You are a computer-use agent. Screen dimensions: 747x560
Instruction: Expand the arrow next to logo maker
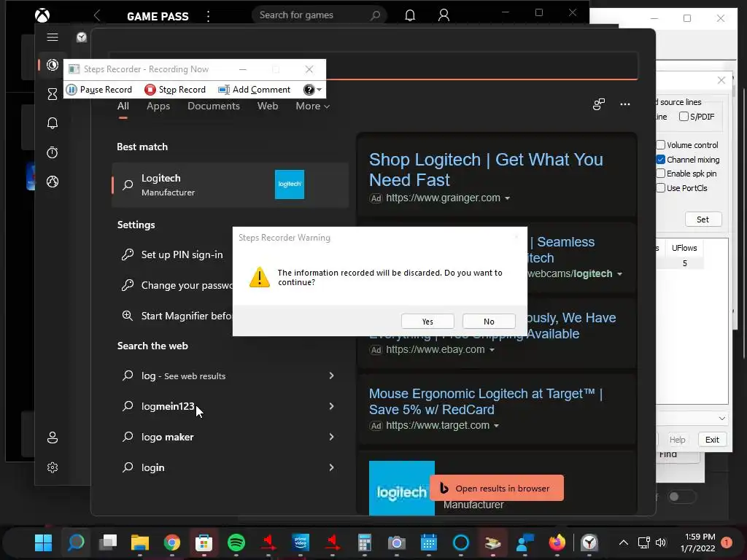(332, 437)
